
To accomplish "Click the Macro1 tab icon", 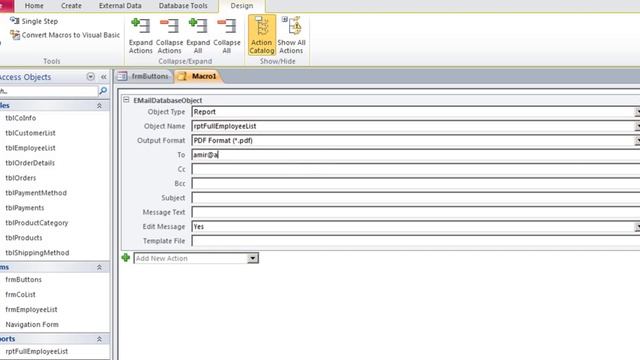I will point(182,76).
